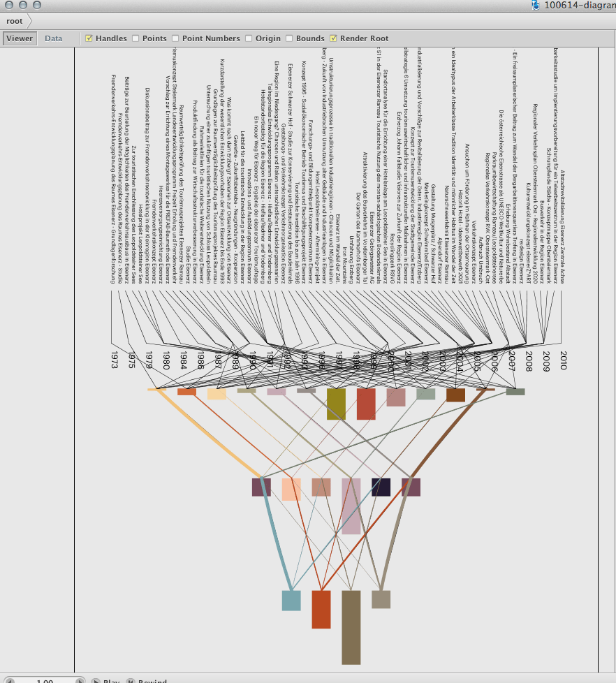The width and height of the screenshot is (616, 683).
Task: Click the rotated 'Umfahrung Erzberg' label
Action: coord(351,260)
